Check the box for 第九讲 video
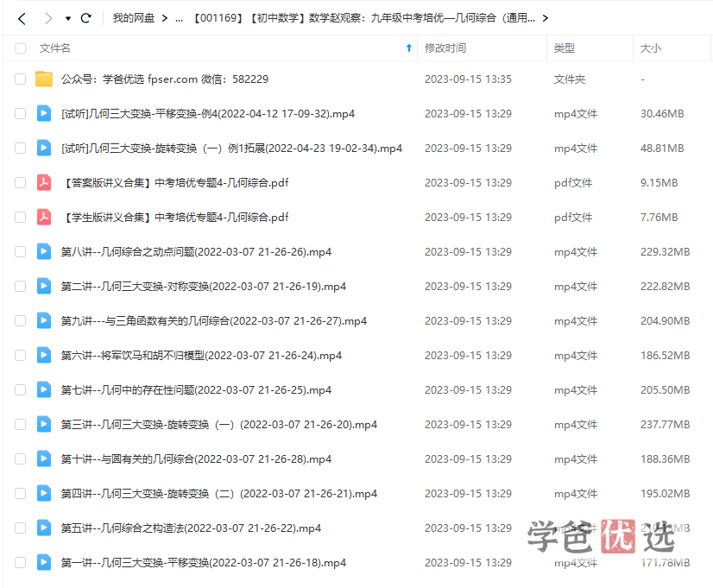713x588 pixels. (21, 321)
